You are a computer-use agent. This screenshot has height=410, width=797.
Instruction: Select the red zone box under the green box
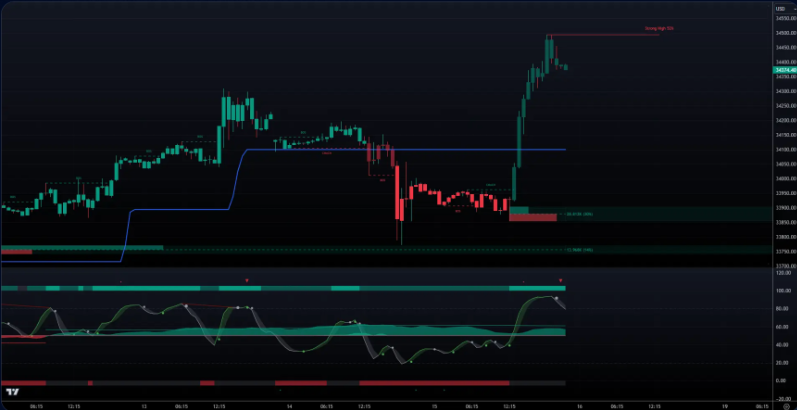click(532, 217)
